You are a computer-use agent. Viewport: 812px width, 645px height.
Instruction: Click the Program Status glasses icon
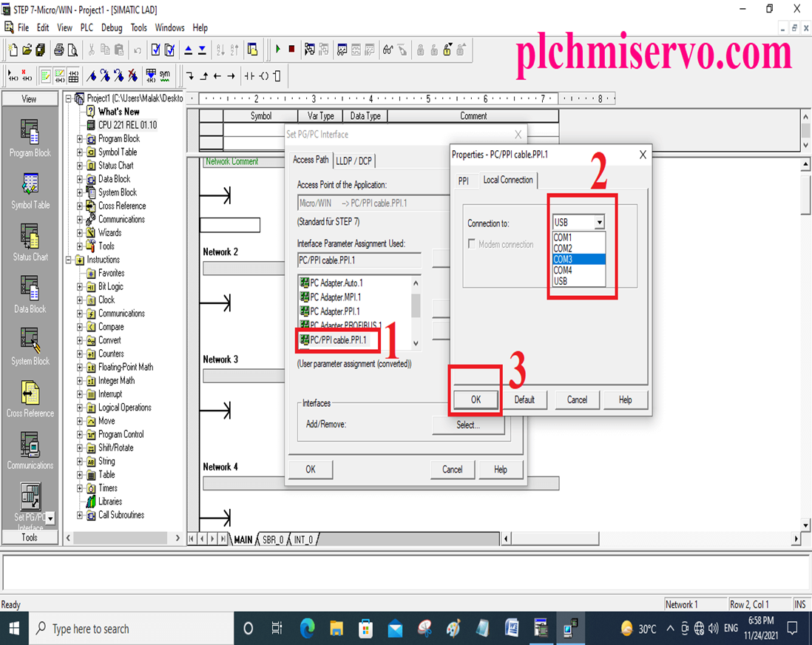(388, 50)
